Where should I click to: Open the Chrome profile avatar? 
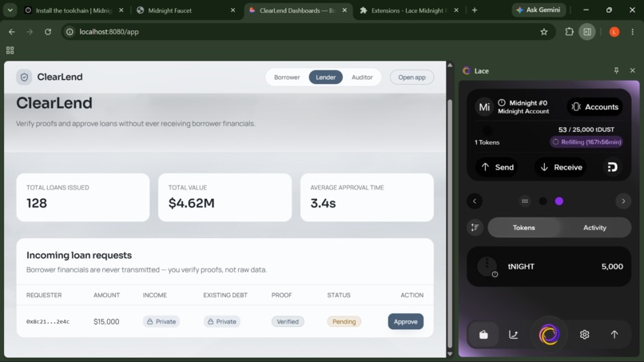click(614, 32)
